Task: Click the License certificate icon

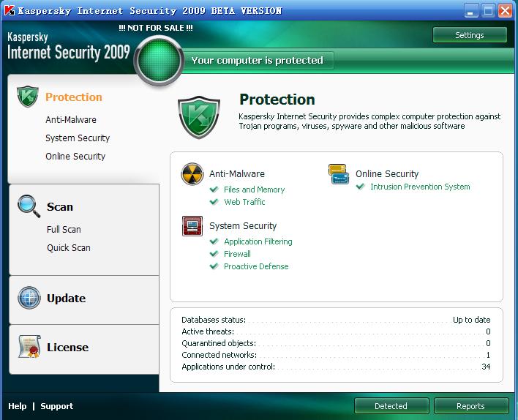Action: point(29,347)
